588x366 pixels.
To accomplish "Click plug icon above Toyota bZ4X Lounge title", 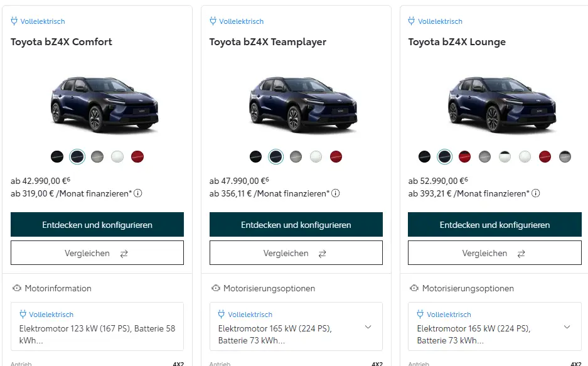I will [x=412, y=21].
